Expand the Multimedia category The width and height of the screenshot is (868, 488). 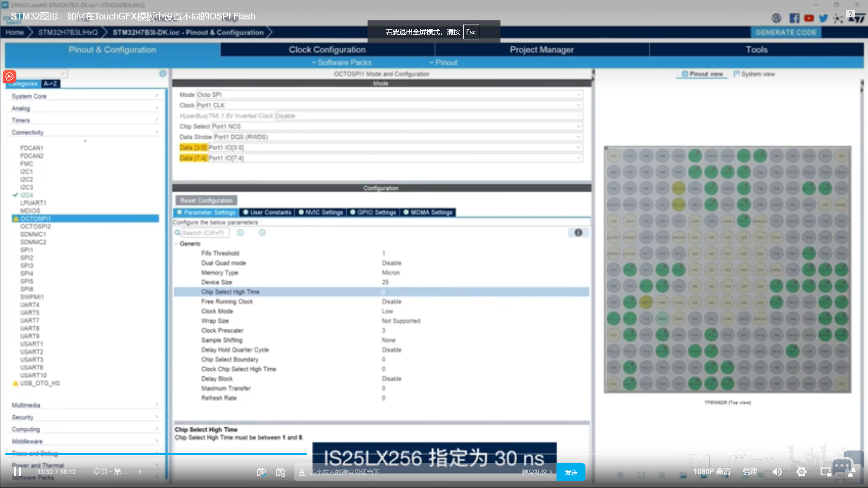pos(85,405)
